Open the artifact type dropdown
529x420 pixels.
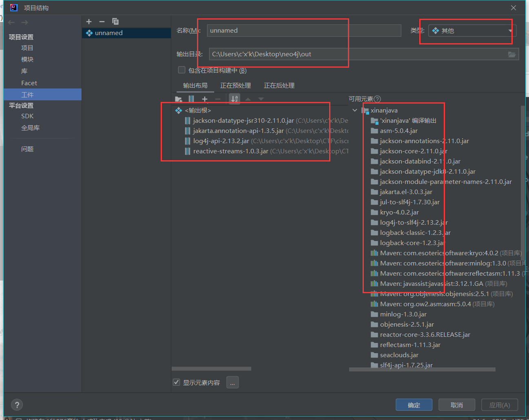point(472,31)
